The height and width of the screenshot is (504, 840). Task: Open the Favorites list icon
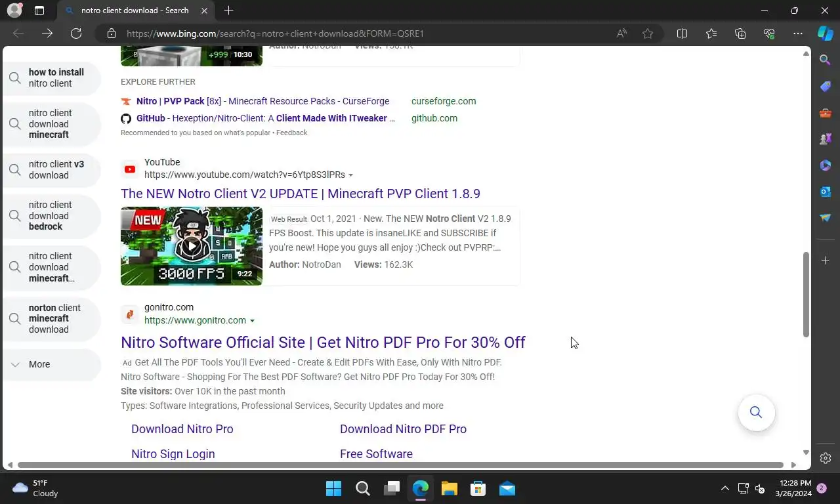[x=711, y=33]
